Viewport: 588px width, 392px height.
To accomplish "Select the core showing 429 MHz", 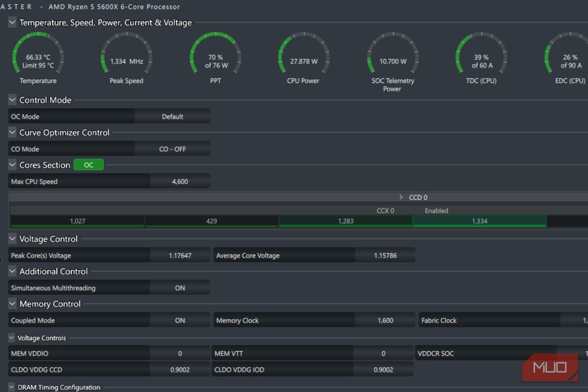I will 211,221.
